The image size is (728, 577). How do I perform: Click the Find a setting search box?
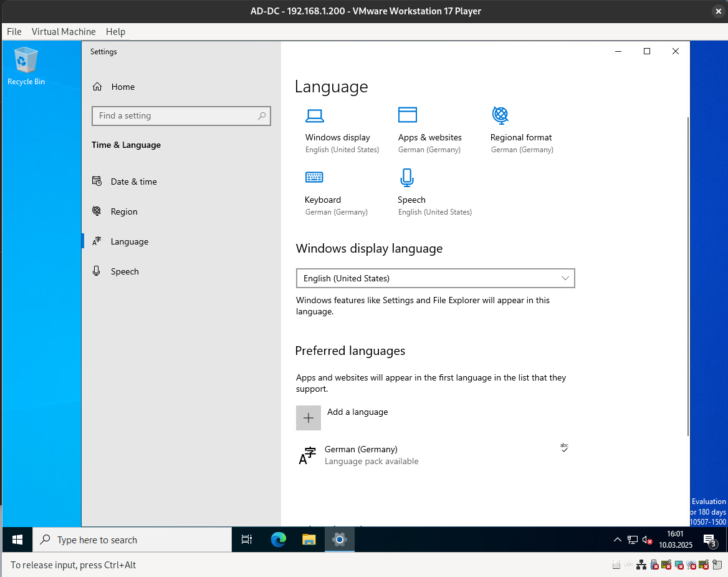pos(176,115)
